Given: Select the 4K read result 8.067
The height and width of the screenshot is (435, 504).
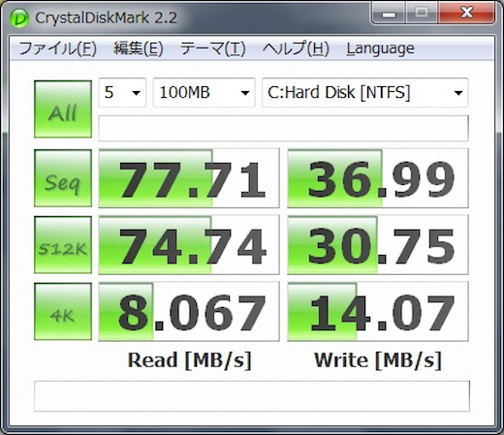Looking at the screenshot, I should pos(189,312).
